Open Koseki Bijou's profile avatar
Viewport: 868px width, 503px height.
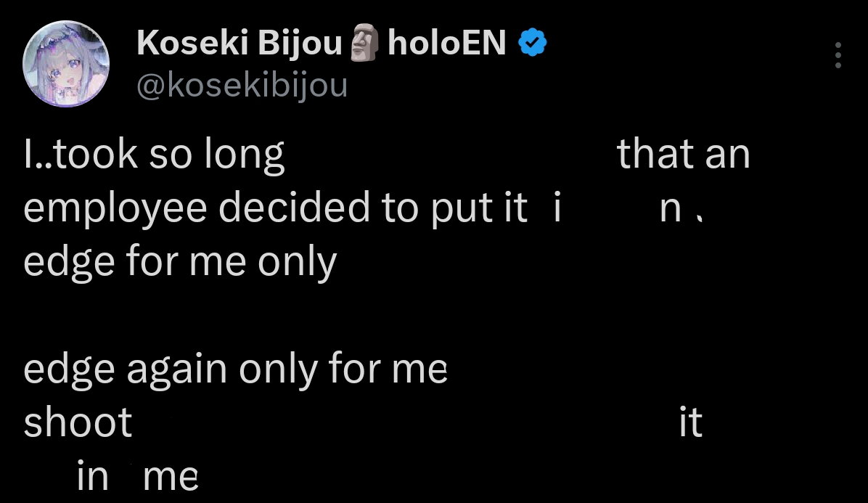click(66, 64)
